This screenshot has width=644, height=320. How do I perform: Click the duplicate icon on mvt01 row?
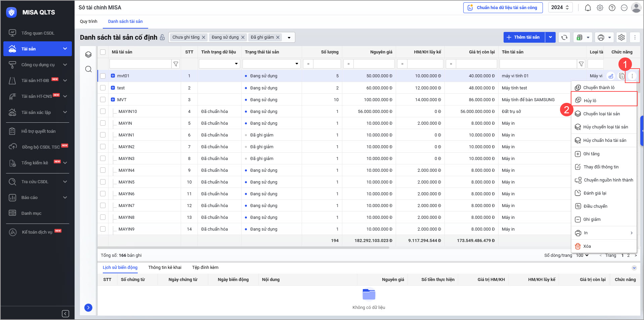point(622,76)
